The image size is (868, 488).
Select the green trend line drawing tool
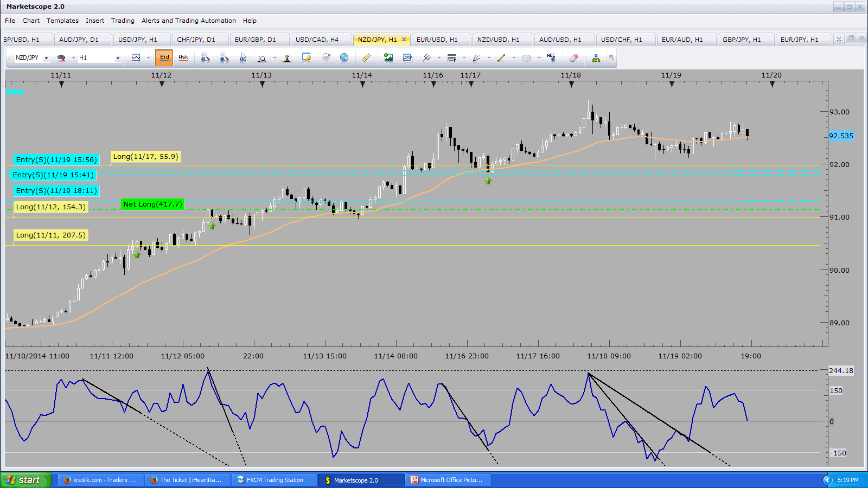(x=501, y=57)
